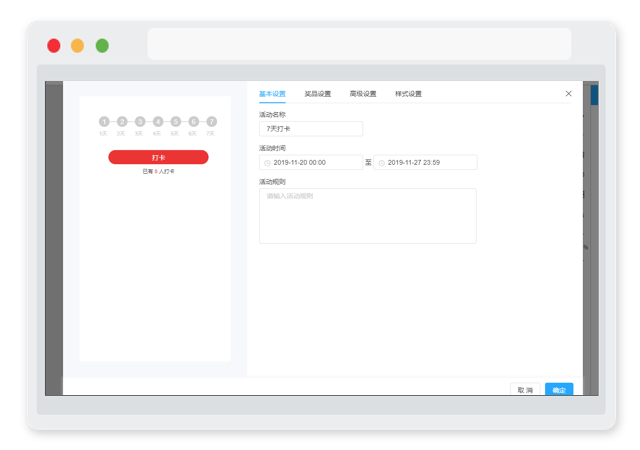Viewport: 640px width, 450px height.
Task: Edit the 活动名称 field containing 7天打卡
Action: point(311,129)
